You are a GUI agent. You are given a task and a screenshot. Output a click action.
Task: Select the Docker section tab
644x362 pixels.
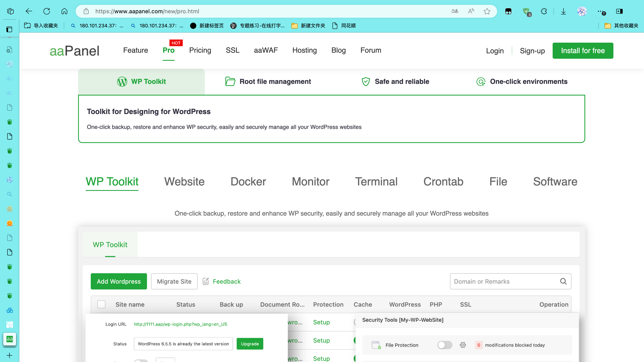click(248, 182)
